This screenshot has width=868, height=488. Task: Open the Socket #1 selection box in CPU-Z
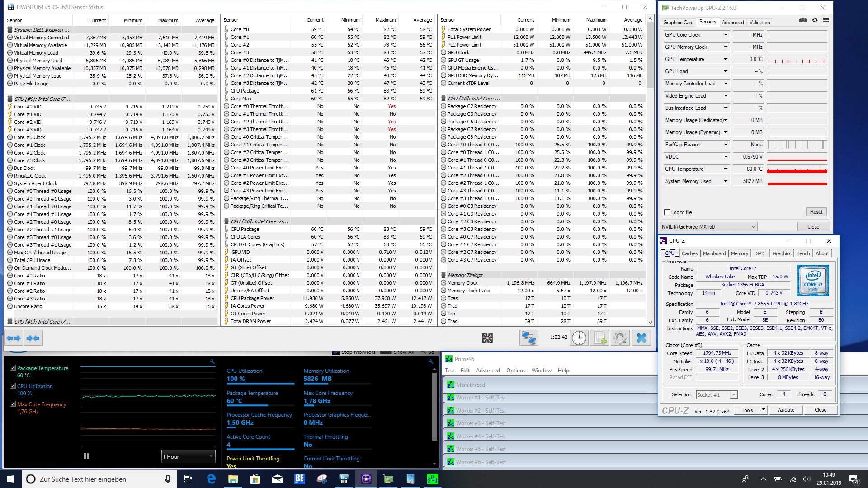[x=717, y=394]
